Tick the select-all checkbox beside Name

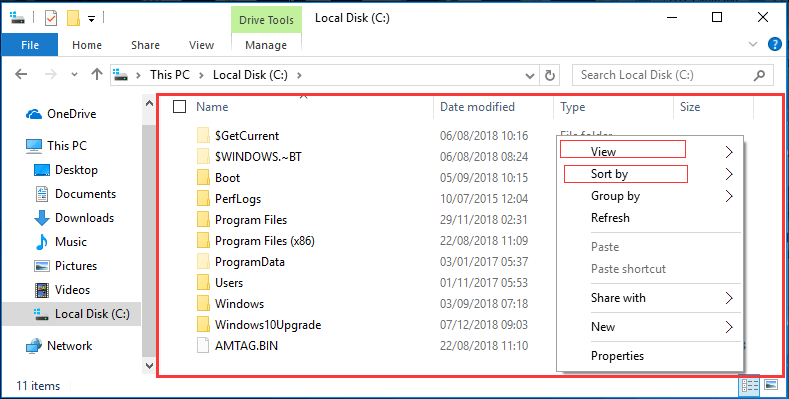[179, 107]
